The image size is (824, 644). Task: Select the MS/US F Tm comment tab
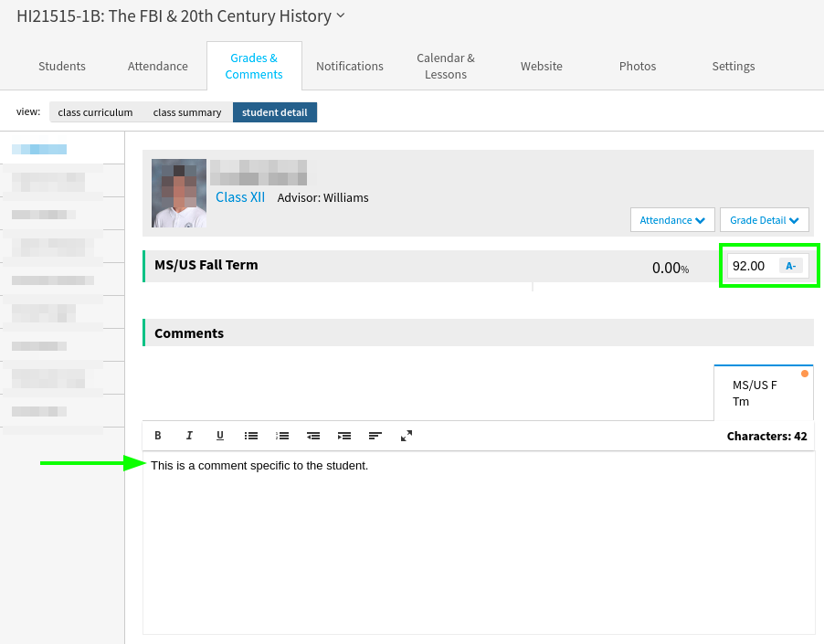pos(763,394)
